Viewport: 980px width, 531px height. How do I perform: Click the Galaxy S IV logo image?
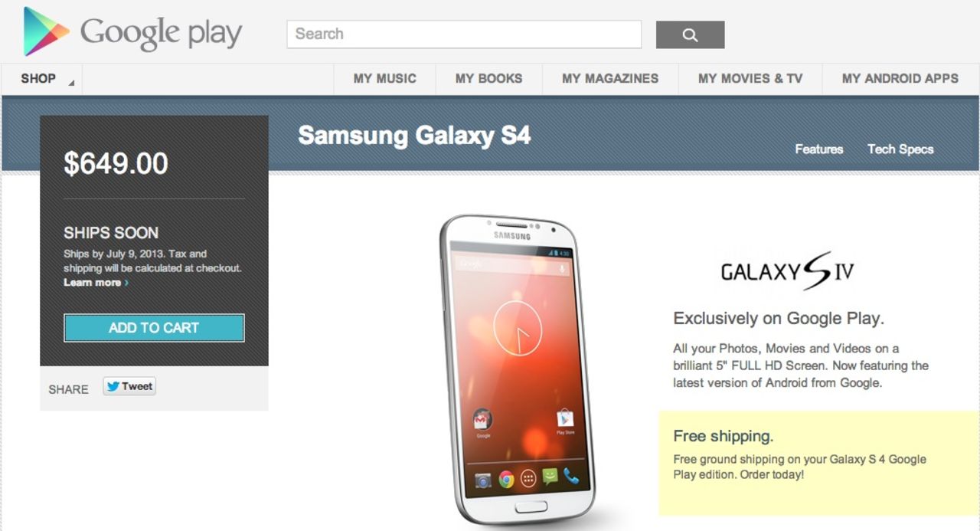(x=788, y=271)
